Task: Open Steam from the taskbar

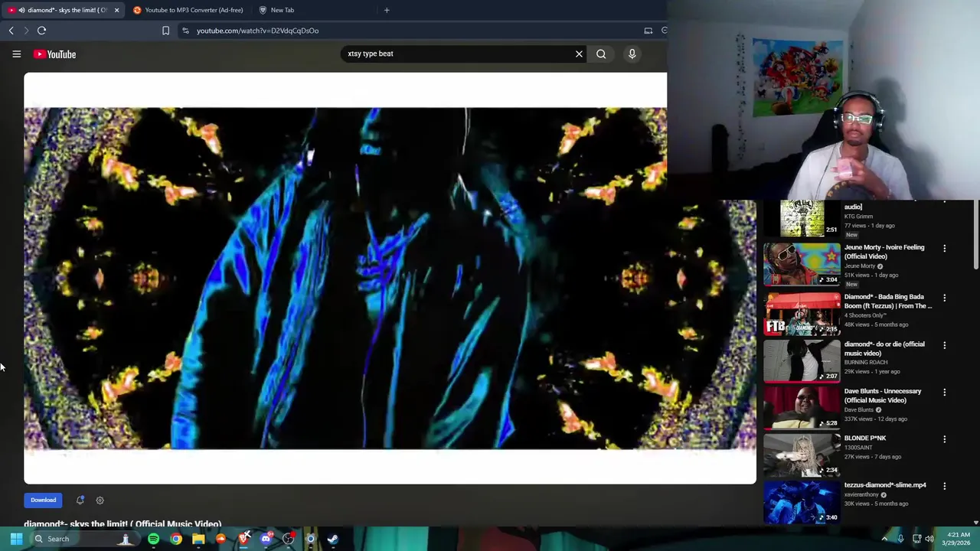Action: [333, 539]
